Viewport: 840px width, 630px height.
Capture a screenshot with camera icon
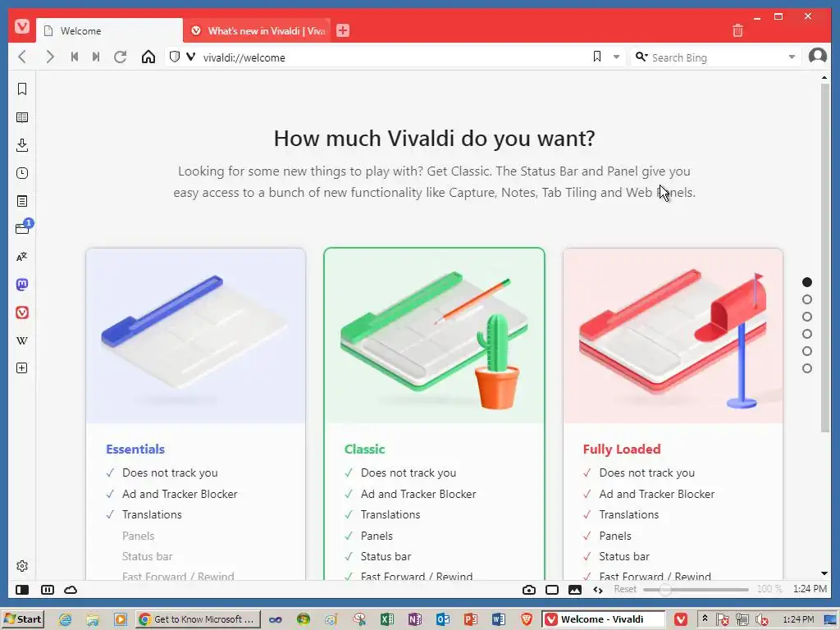[x=529, y=590]
